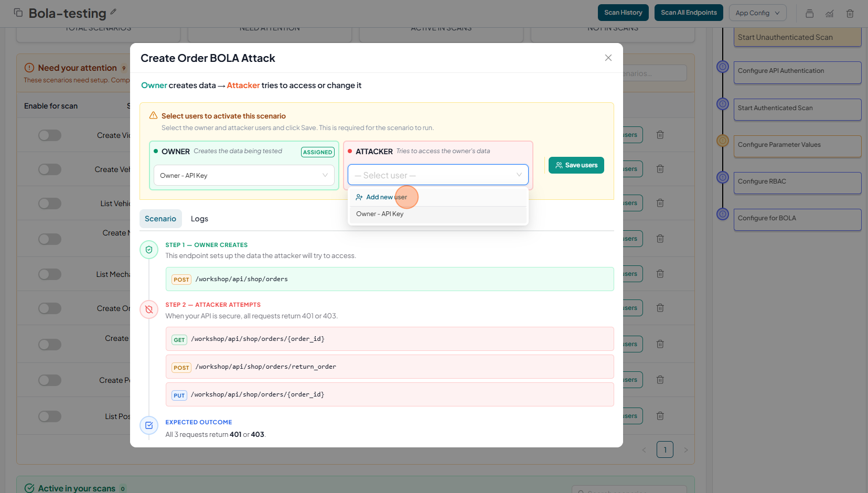Toggle the scan switch for the List Mecha row
Screen dimensions: 868x493
[x=50, y=274]
